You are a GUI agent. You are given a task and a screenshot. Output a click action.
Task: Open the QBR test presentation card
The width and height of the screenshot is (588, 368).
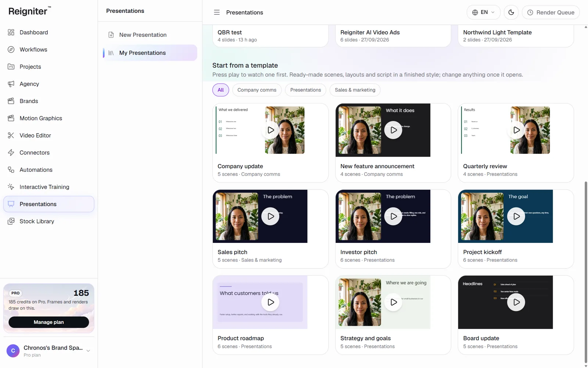(270, 36)
